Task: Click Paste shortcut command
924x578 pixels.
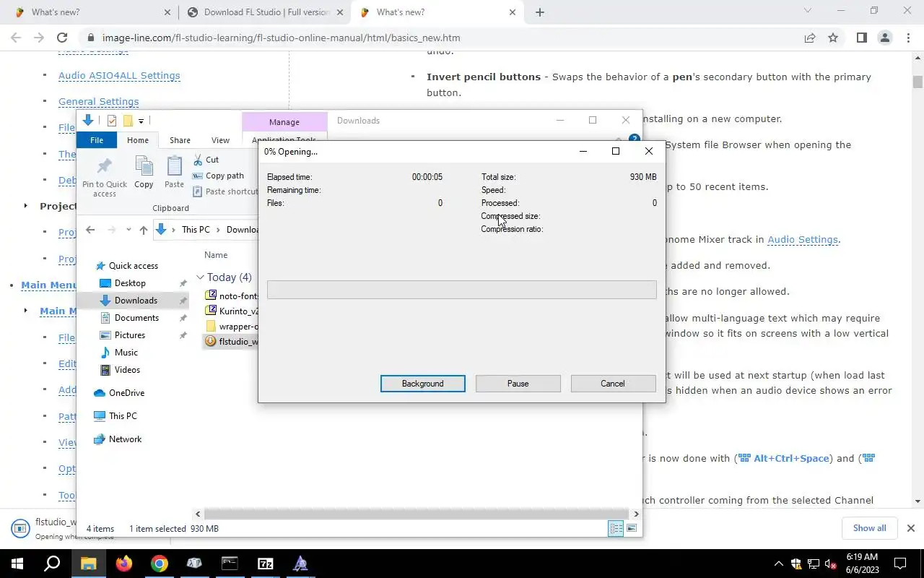Action: coord(225,191)
